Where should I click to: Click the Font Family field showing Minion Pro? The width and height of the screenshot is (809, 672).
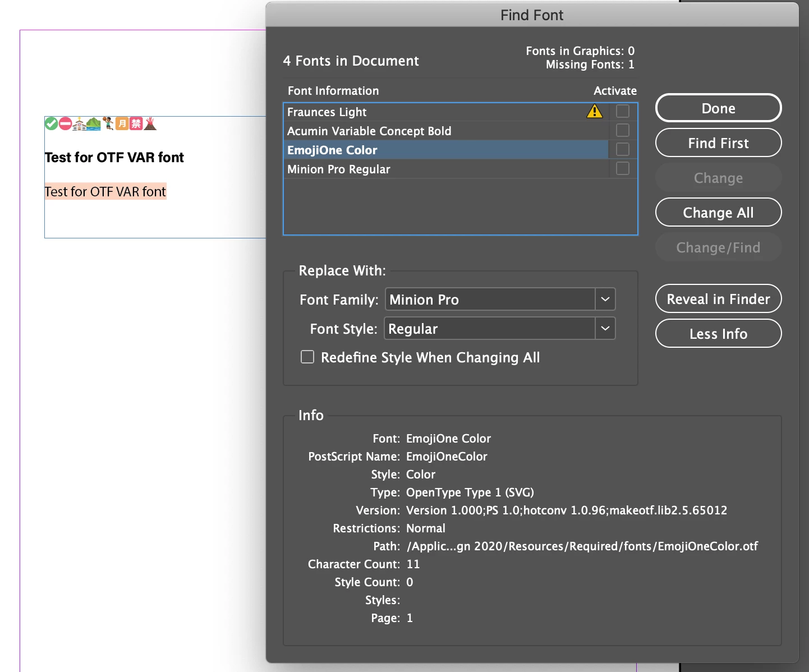tap(490, 299)
